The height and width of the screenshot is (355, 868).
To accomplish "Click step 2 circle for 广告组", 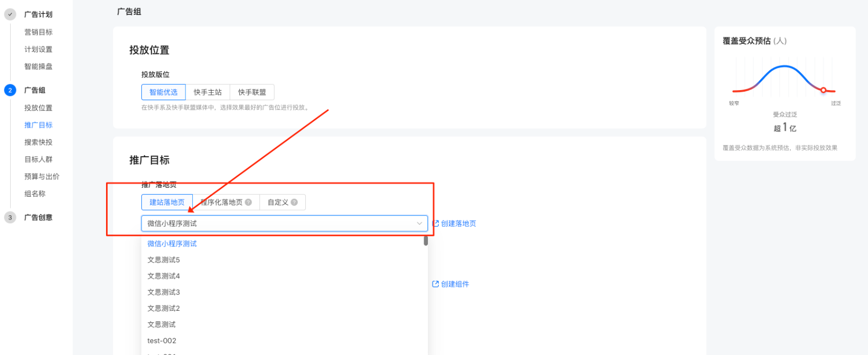I will coord(10,90).
